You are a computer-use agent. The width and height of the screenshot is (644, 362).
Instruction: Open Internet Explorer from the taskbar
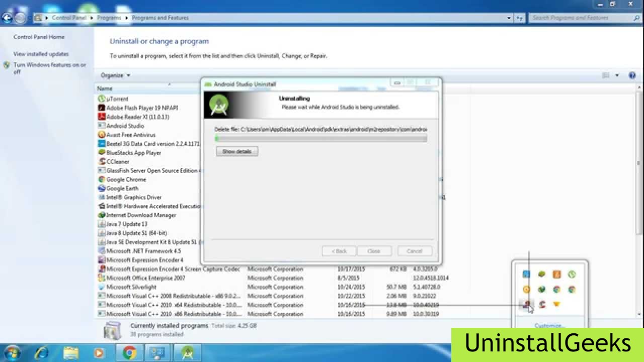[42, 353]
